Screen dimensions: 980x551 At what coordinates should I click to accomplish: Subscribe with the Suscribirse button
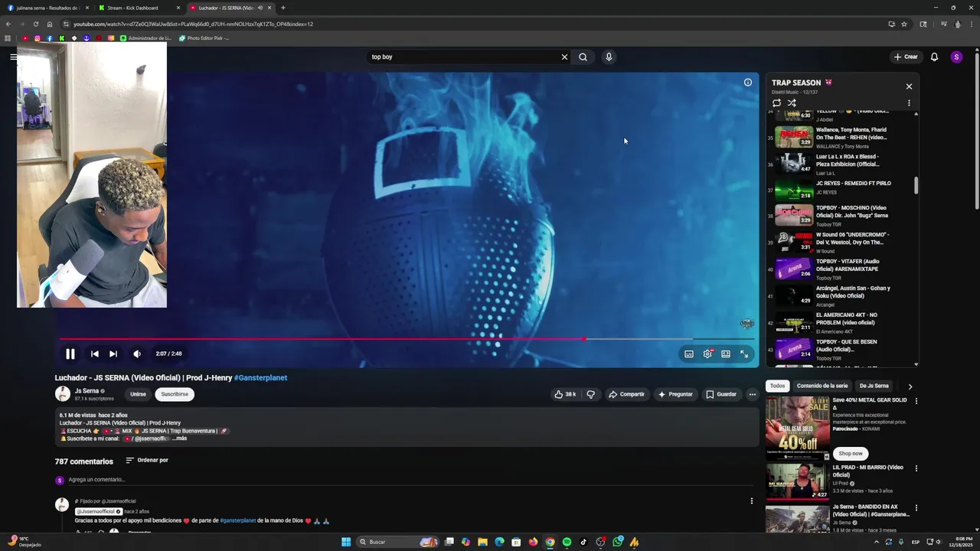coord(175,394)
